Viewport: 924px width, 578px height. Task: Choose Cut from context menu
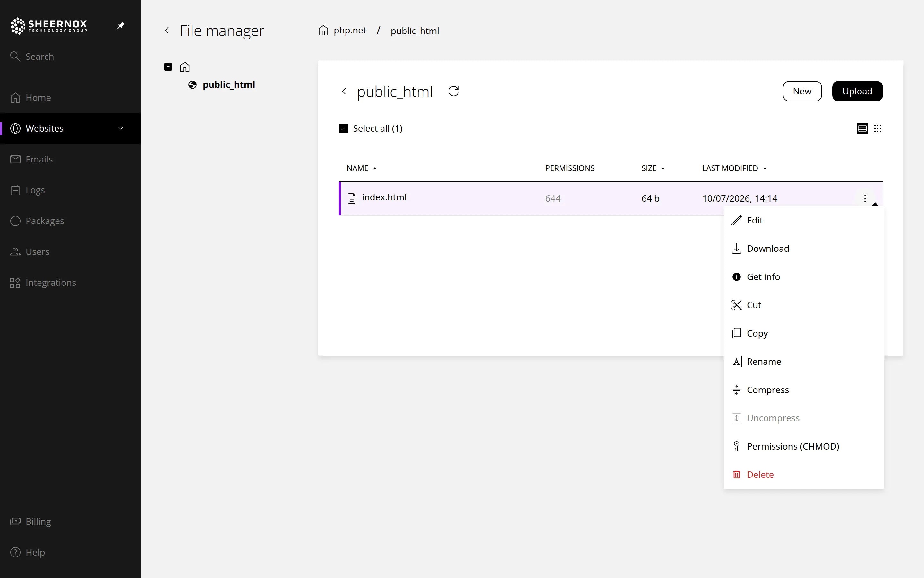coord(804,305)
